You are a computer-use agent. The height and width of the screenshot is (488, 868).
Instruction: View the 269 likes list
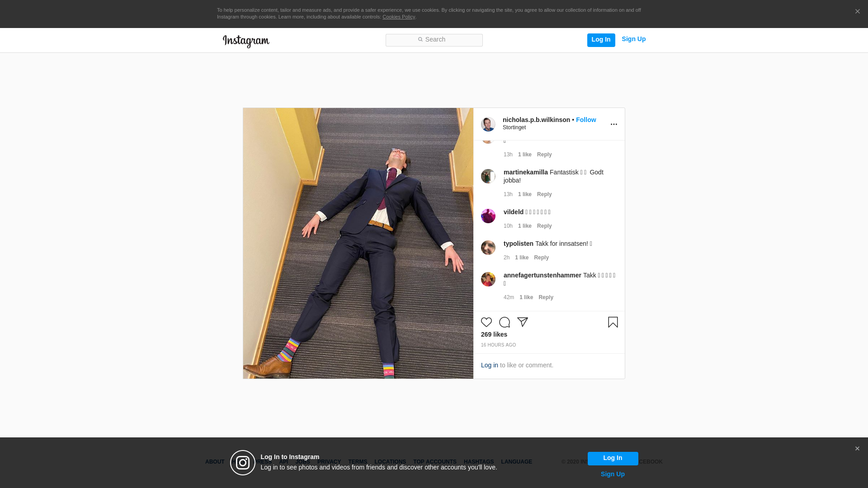[494, 334]
